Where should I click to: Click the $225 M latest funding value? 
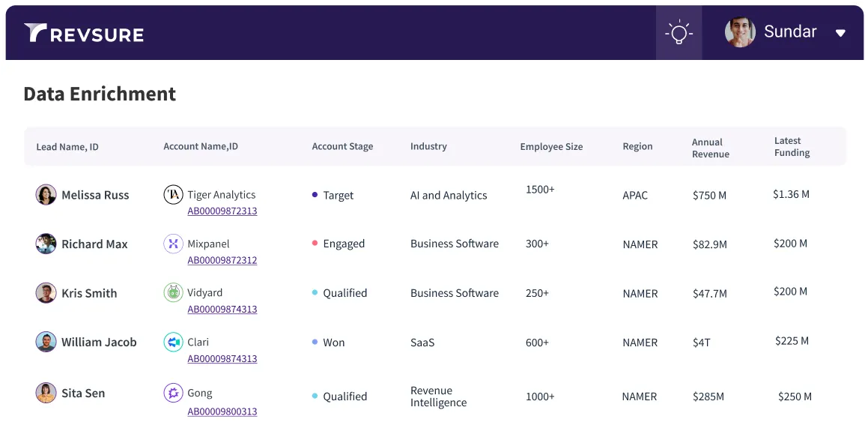[x=792, y=341]
